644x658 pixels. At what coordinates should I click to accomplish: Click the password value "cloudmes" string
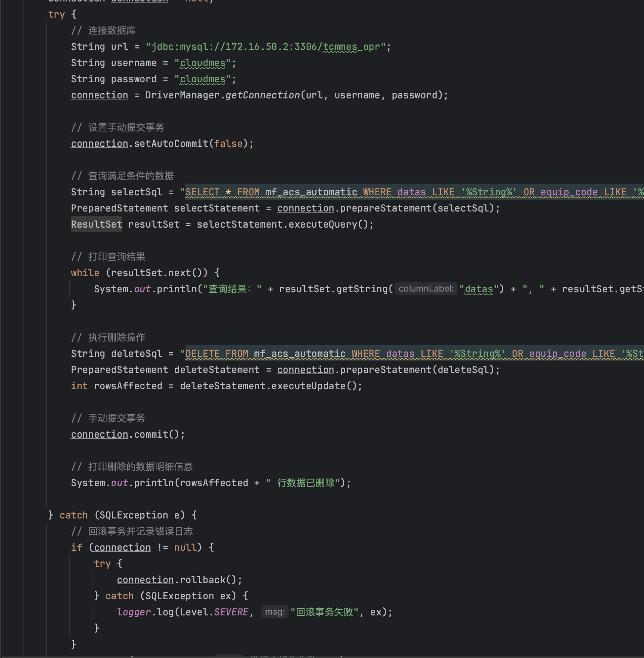pyautogui.click(x=203, y=79)
